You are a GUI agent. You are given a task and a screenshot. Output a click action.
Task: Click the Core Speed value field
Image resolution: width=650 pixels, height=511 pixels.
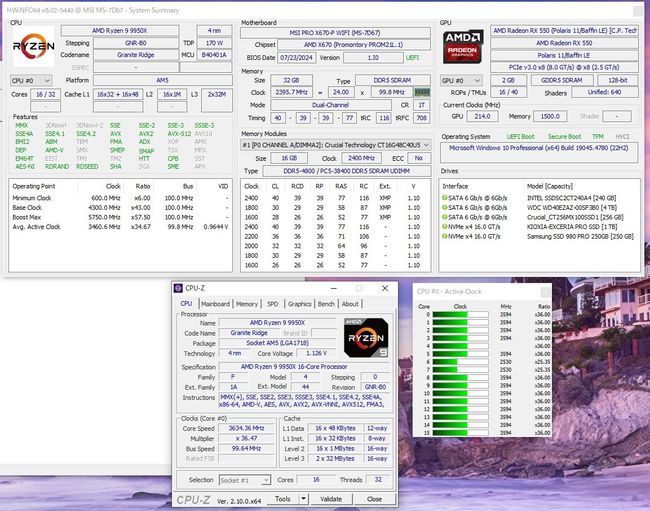point(246,428)
